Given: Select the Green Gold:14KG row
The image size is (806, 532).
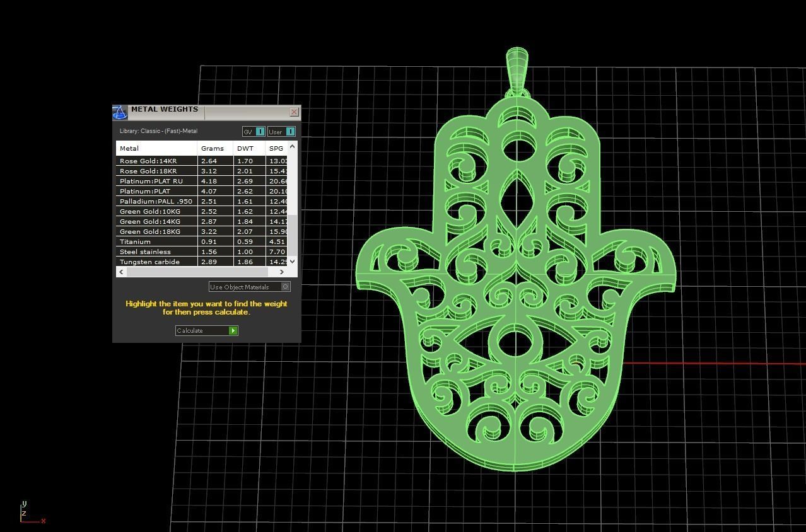Looking at the screenshot, I should point(202,221).
